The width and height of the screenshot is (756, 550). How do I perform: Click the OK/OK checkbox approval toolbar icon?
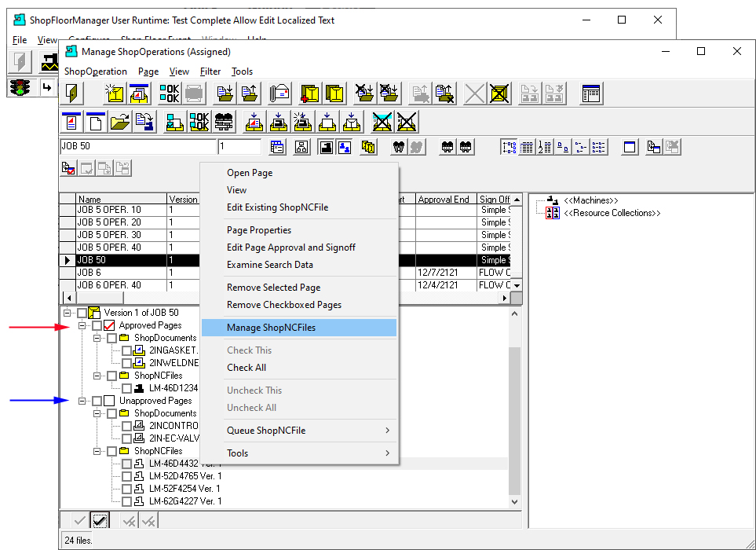click(x=170, y=93)
